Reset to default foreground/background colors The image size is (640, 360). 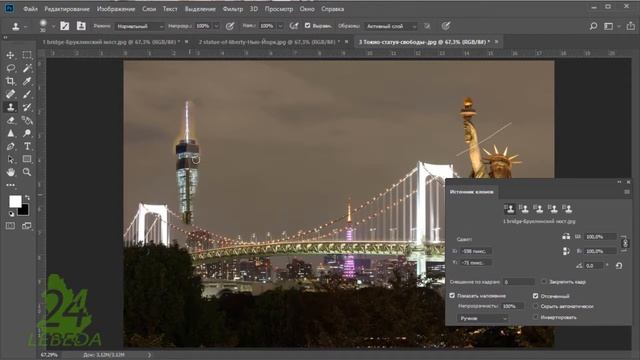(x=11, y=214)
